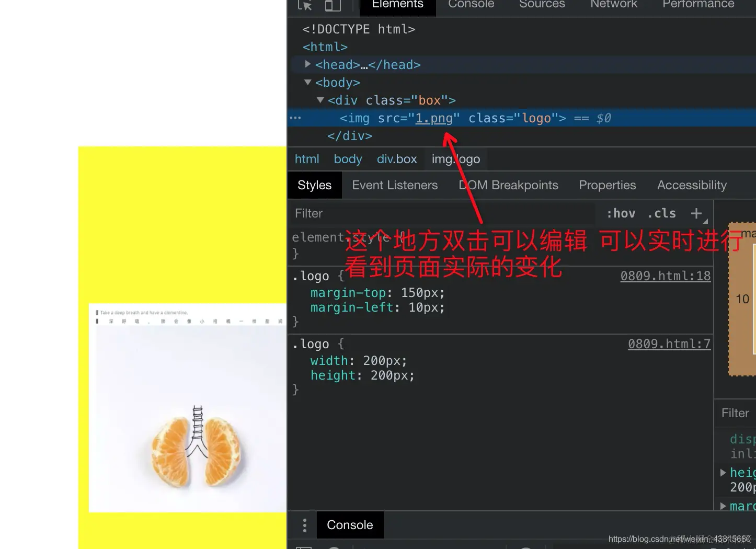Collapse the body element node
Screen dimensions: 756x549
(x=307, y=82)
